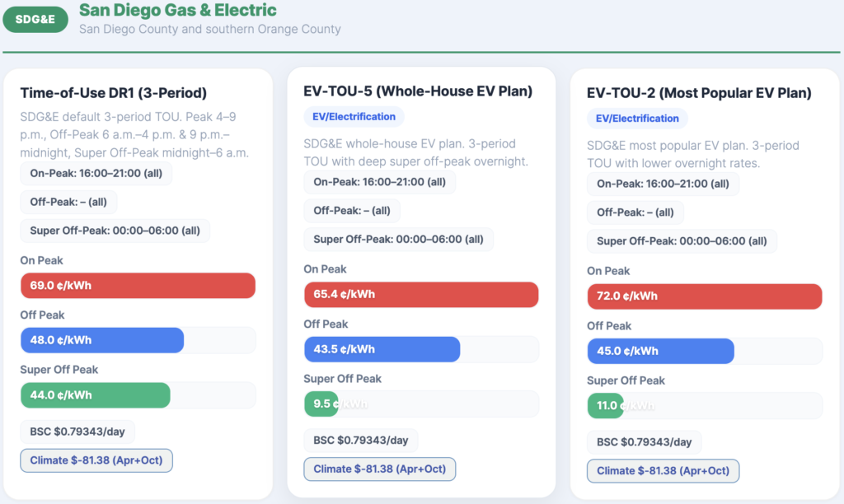Click the SDG&E utility badge
Viewport: 844px width, 504px height.
click(35, 20)
